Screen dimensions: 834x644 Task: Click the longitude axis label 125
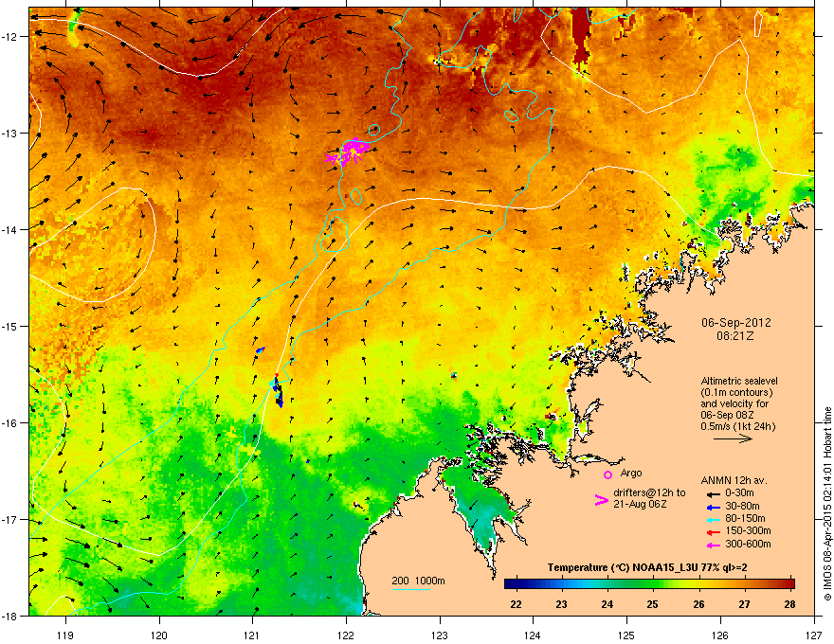tap(626, 635)
